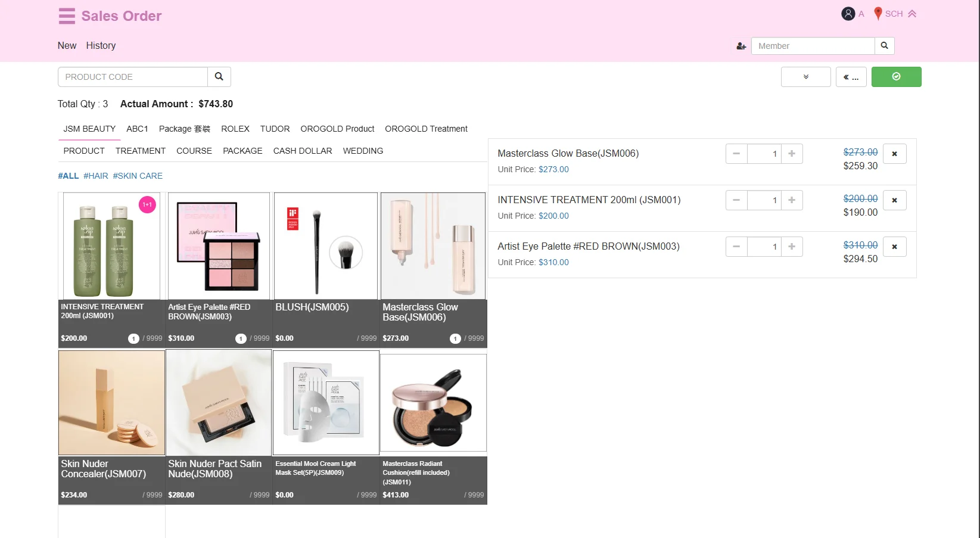Click quantity badge on Artist Eye Palette card
Viewport: 980px width, 538px height.
tap(241, 338)
